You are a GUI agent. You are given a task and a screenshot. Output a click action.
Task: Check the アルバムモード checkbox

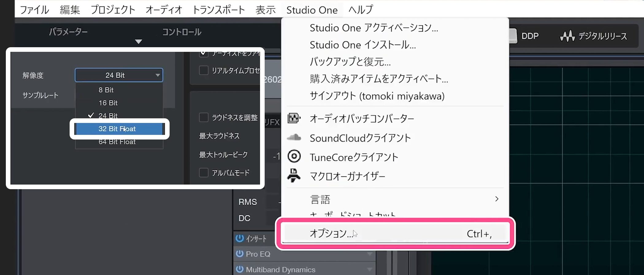click(204, 173)
